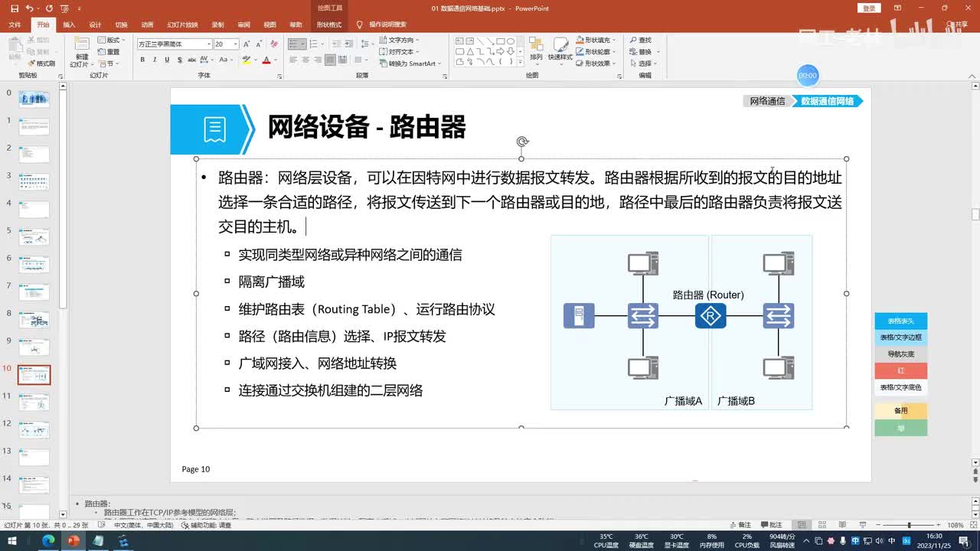Select slide 12 thumbnail
980x551 pixels.
click(34, 429)
